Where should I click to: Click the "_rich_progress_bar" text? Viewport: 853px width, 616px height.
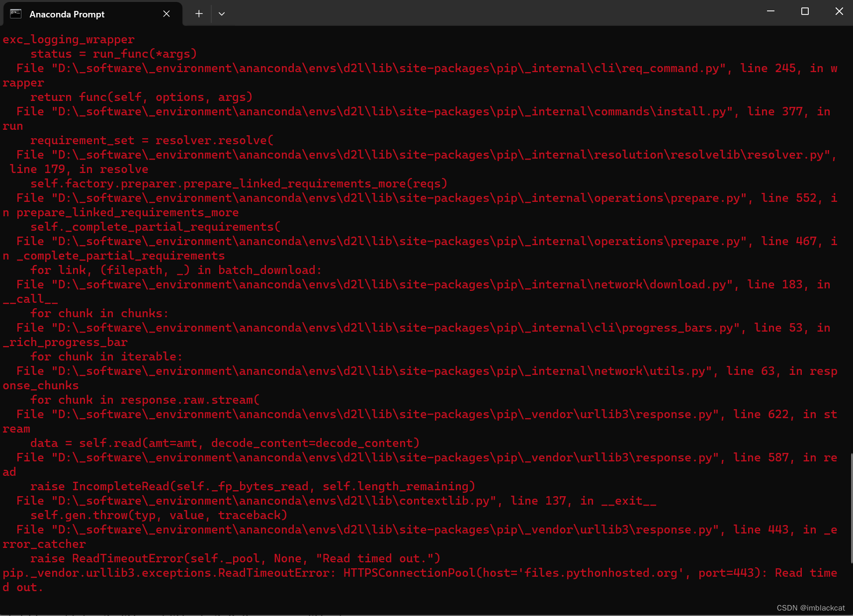coord(65,343)
